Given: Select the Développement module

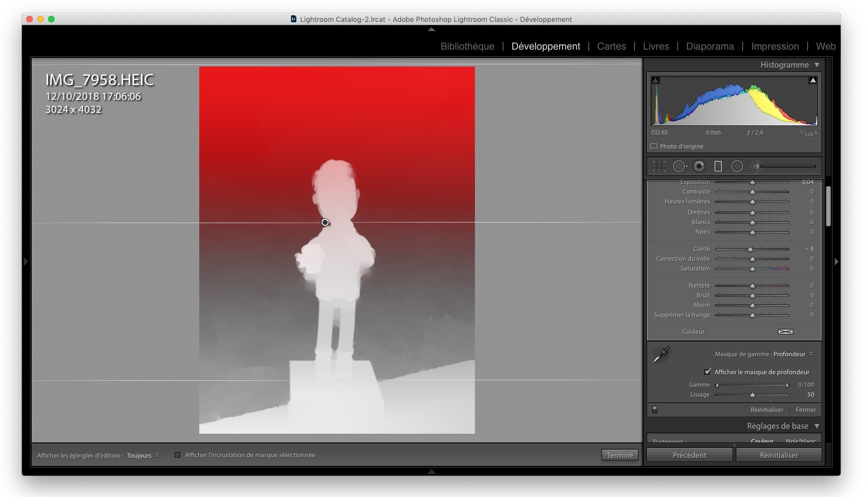Looking at the screenshot, I should click(545, 46).
